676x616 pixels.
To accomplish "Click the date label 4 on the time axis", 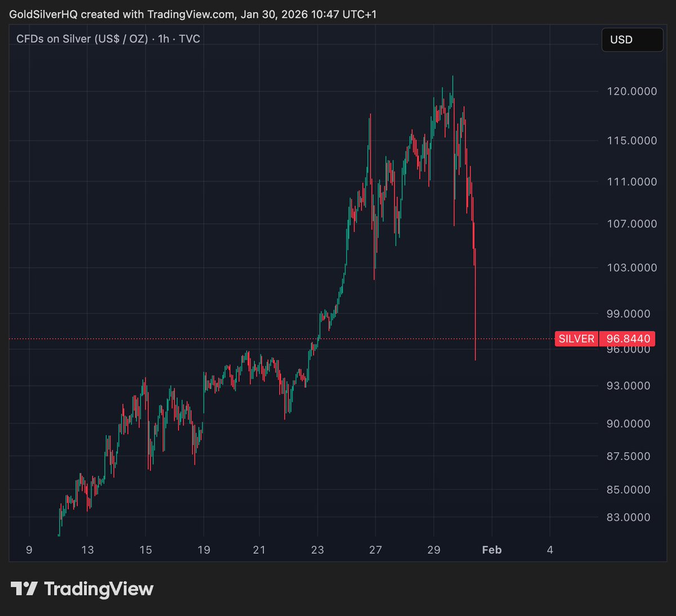I will pyautogui.click(x=550, y=550).
